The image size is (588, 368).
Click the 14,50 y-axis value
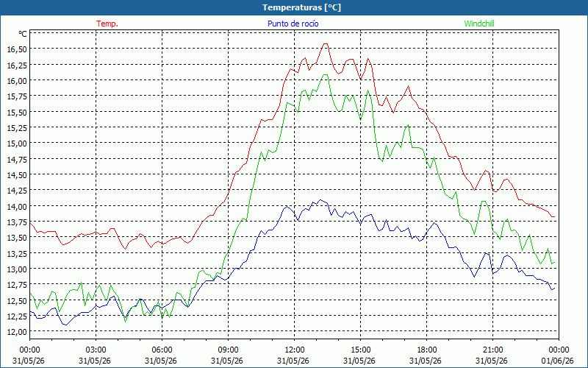[x=17, y=174]
